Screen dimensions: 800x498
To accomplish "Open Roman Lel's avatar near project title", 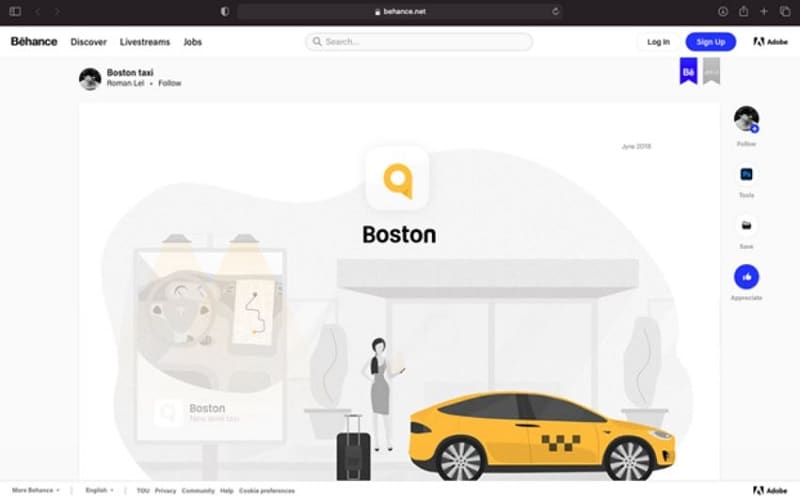I will pyautogui.click(x=90, y=79).
